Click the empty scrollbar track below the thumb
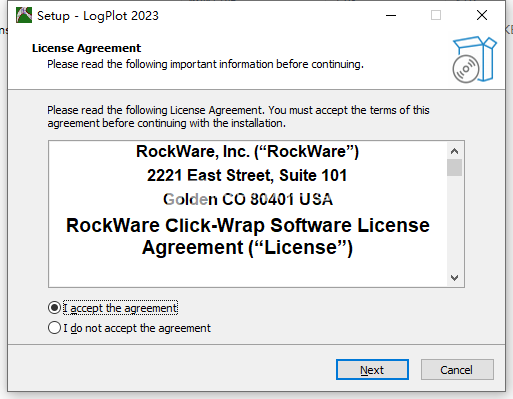This screenshot has width=513, height=399. point(454,223)
